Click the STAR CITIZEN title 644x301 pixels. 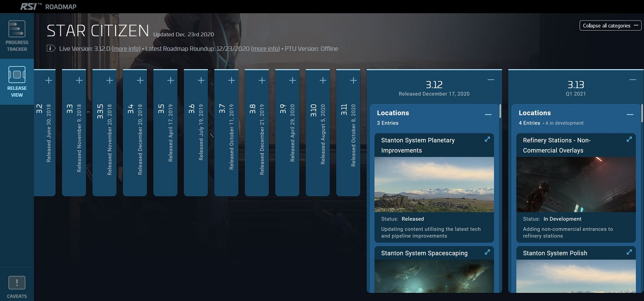point(98,31)
